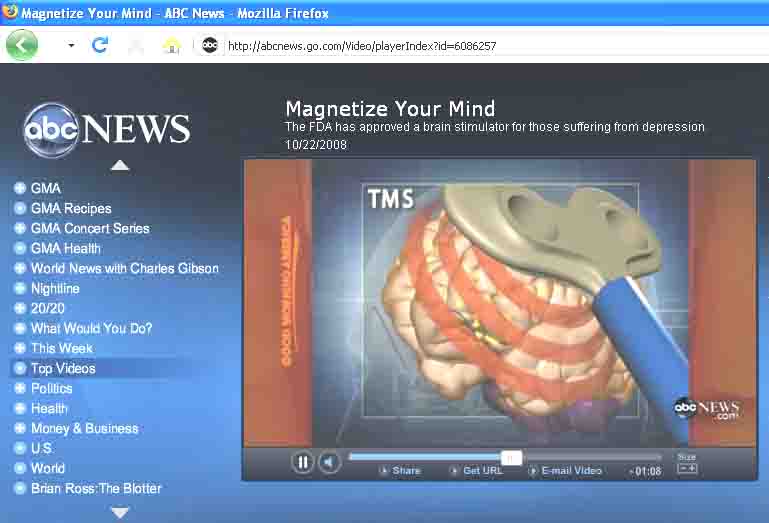
Task: Toggle video Size button
Action: click(687, 469)
